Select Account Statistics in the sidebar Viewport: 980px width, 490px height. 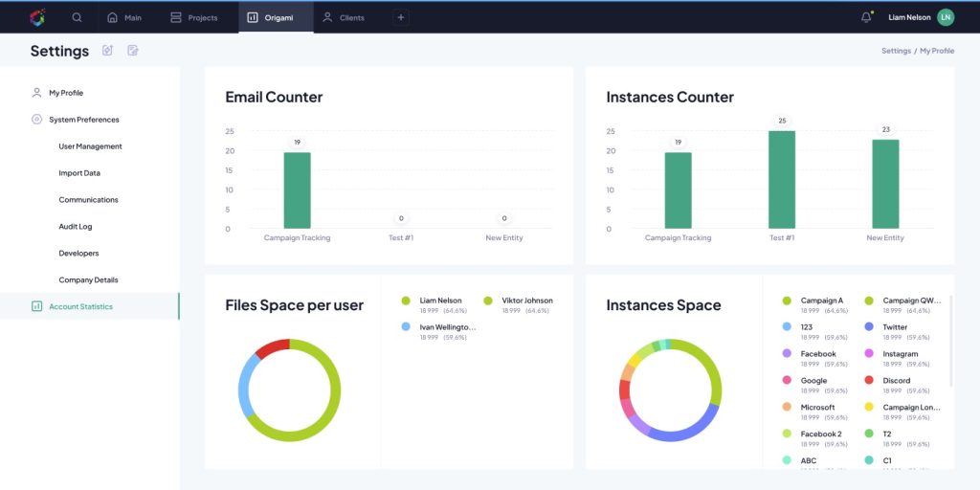pos(80,306)
